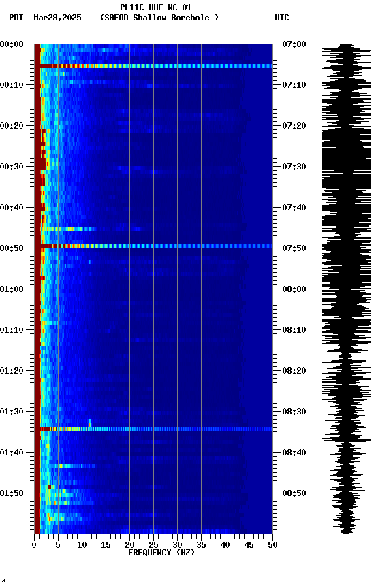Click the left time label '00:10'
This screenshot has width=376, height=588.
[12, 85]
